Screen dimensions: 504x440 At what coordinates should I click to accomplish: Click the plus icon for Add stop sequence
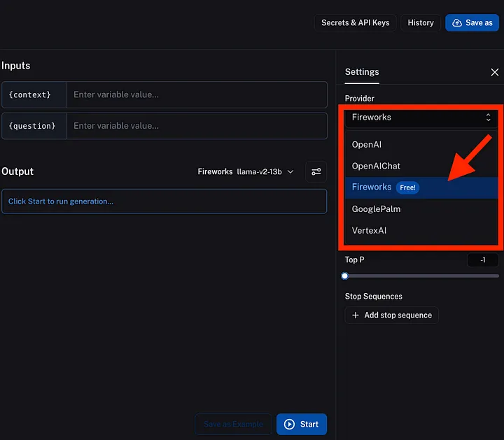356,315
